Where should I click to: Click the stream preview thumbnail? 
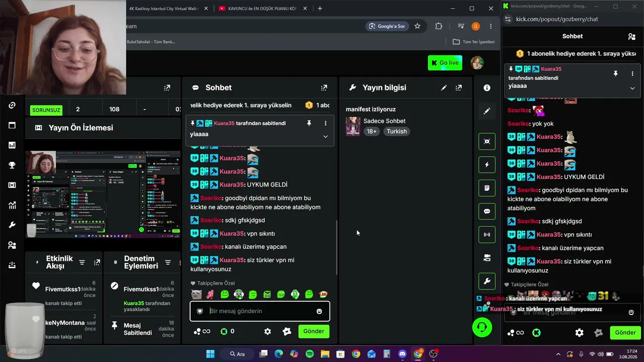click(103, 194)
